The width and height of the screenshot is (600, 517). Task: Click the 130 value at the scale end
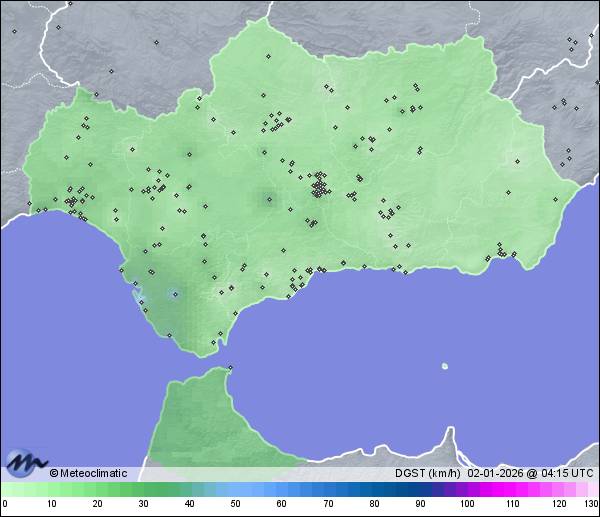591,503
